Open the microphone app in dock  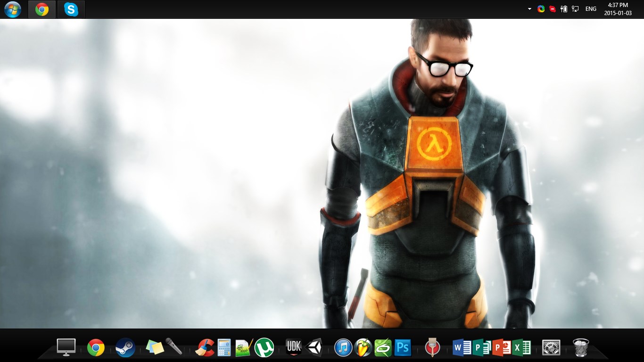coord(173,347)
